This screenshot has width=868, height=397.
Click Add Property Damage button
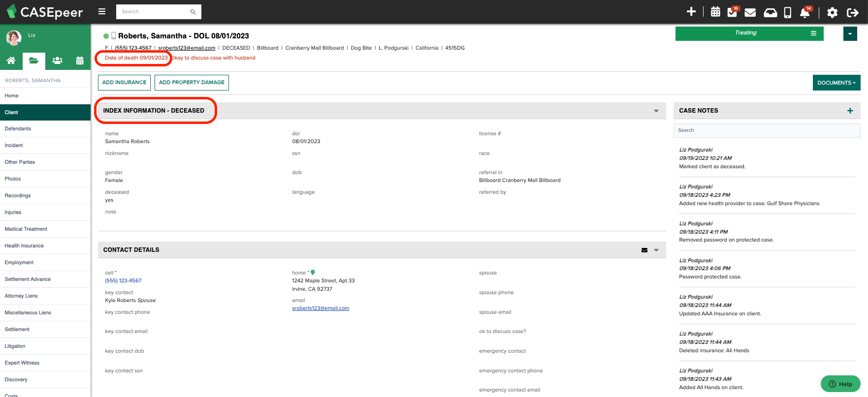192,83
